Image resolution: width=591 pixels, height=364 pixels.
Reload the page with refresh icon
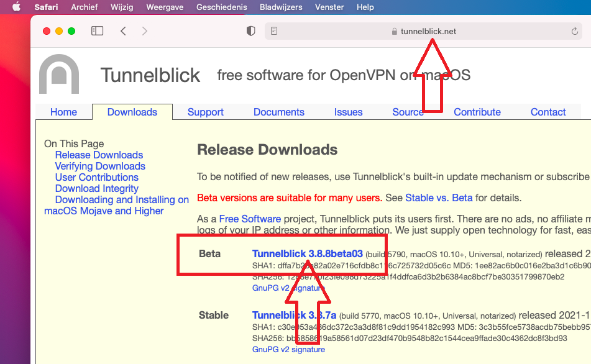[x=574, y=31]
